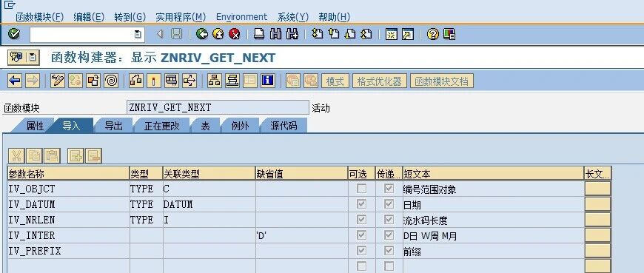Toggle 可选 checkbox for IV_INTER
The height and width of the screenshot is (273, 644).
(361, 235)
